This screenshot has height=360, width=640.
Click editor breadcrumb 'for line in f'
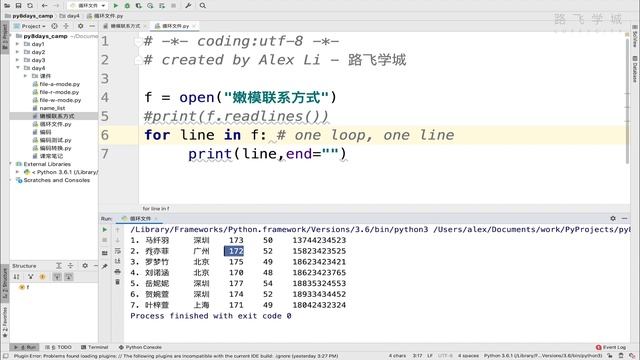(x=156, y=209)
